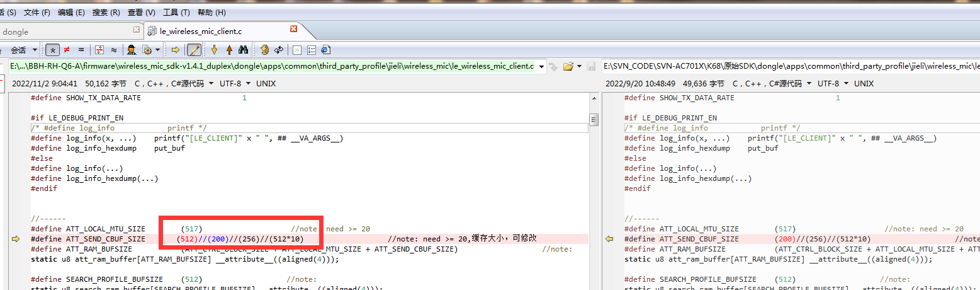980x290 pixels.
Task: Jump to next difference with the down arrow
Action: [x=214, y=50]
